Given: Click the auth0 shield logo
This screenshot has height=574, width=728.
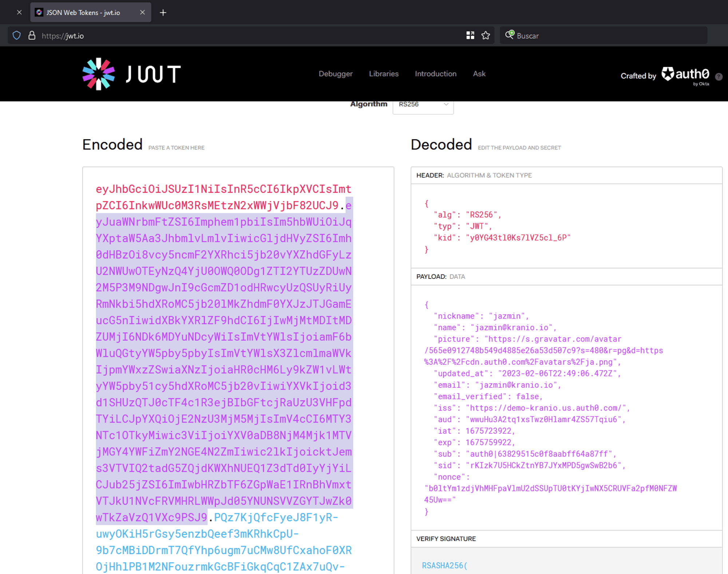Looking at the screenshot, I should [x=668, y=74].
